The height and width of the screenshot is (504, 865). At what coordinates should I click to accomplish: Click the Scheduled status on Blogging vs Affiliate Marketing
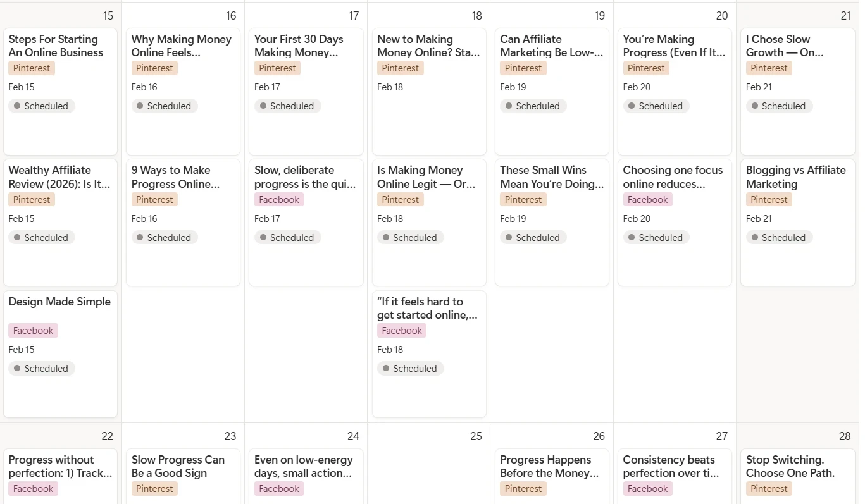[779, 238]
